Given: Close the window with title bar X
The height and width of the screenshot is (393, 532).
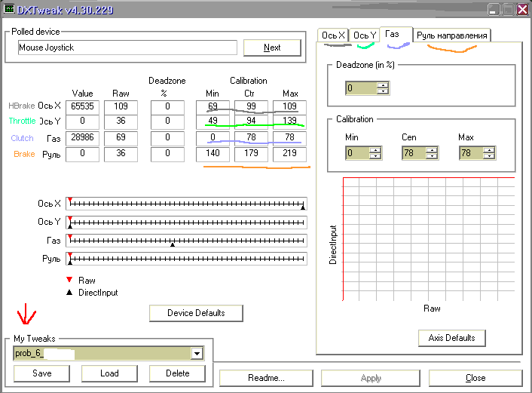Looking at the screenshot, I should [522, 10].
